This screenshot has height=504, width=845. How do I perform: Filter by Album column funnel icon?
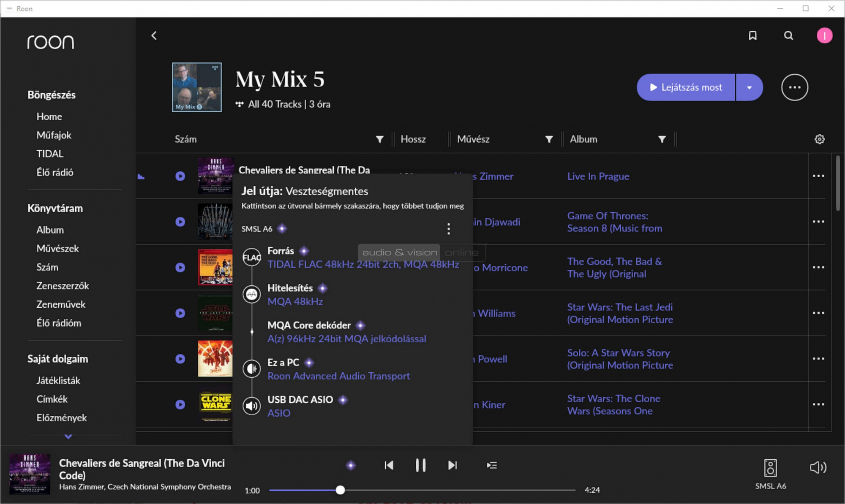coord(662,139)
